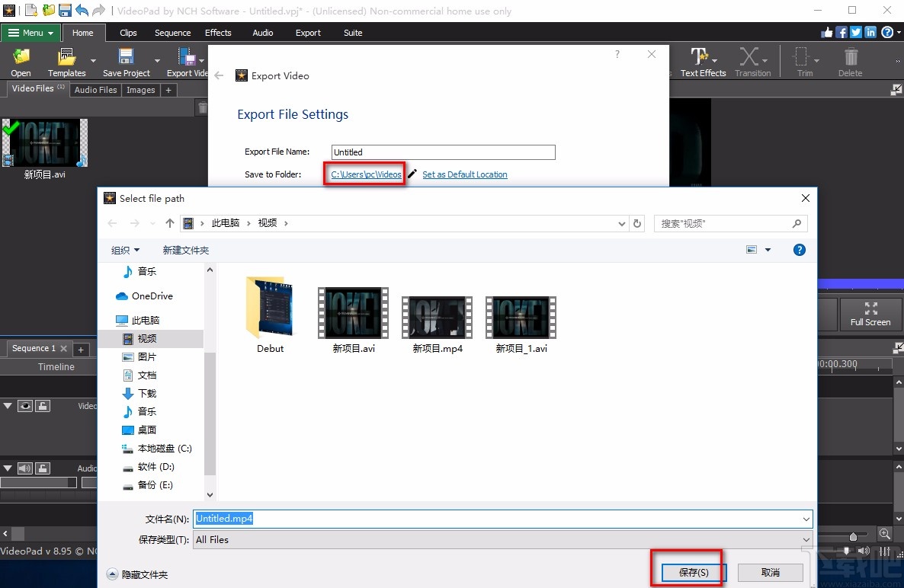Image resolution: width=904 pixels, height=588 pixels.
Task: Switch to the Audio Files bin tab
Action: click(x=96, y=90)
